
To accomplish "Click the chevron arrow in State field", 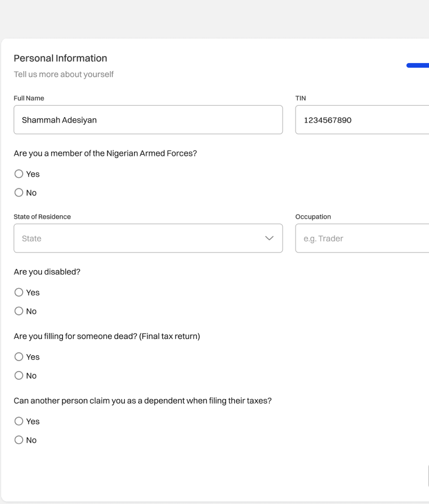I will 269,239.
